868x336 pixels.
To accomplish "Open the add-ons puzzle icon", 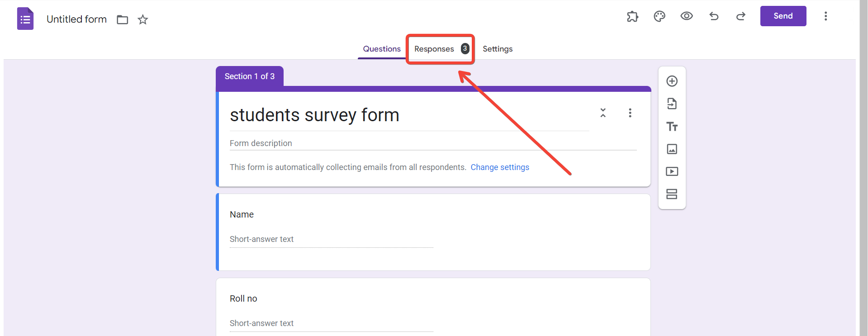I will 632,16.
